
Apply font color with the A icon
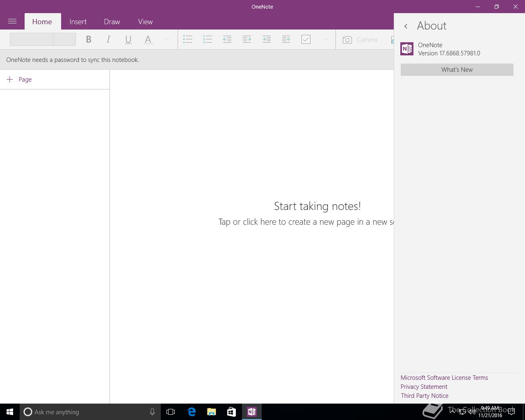[148, 39]
